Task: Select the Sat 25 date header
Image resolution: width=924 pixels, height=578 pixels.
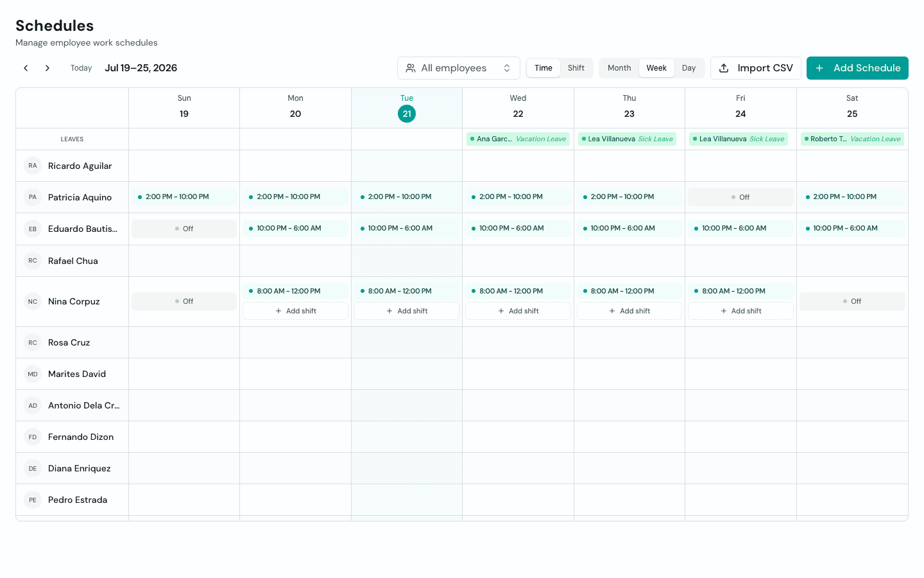Action: (x=852, y=108)
